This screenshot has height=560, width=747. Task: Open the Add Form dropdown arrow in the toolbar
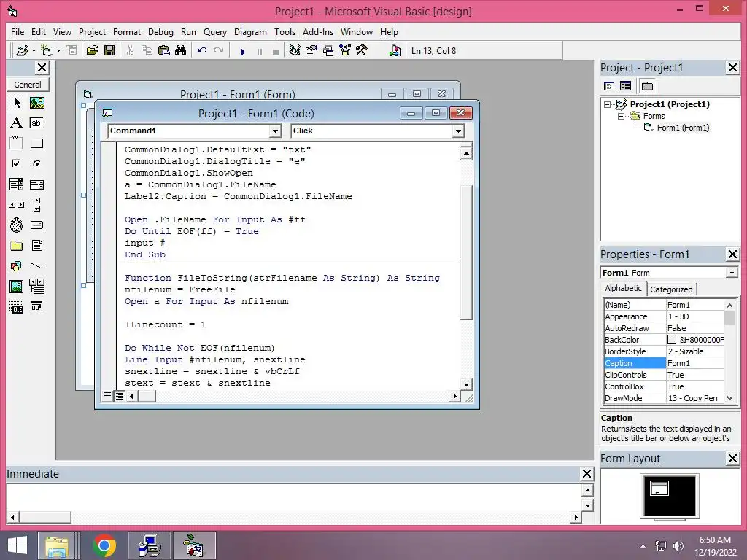pyautogui.click(x=58, y=50)
